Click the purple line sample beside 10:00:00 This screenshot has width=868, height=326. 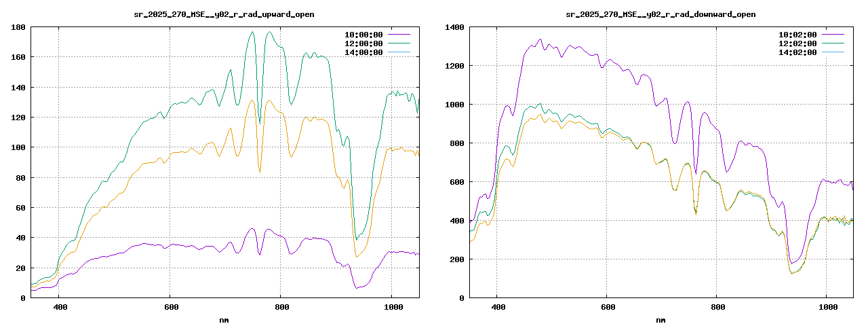click(399, 35)
